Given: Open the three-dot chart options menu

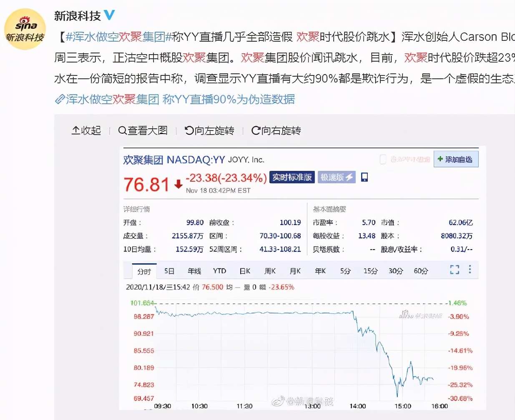Looking at the screenshot, I should coord(470,270).
